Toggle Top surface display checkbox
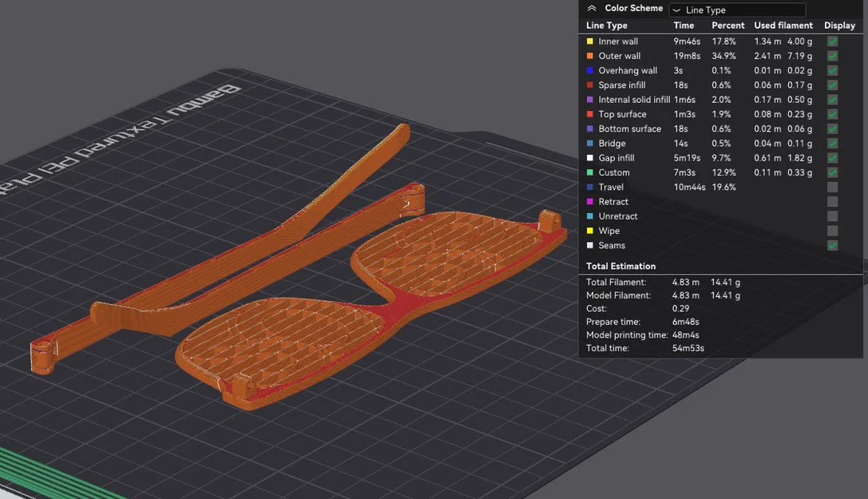The image size is (868, 499). (833, 114)
